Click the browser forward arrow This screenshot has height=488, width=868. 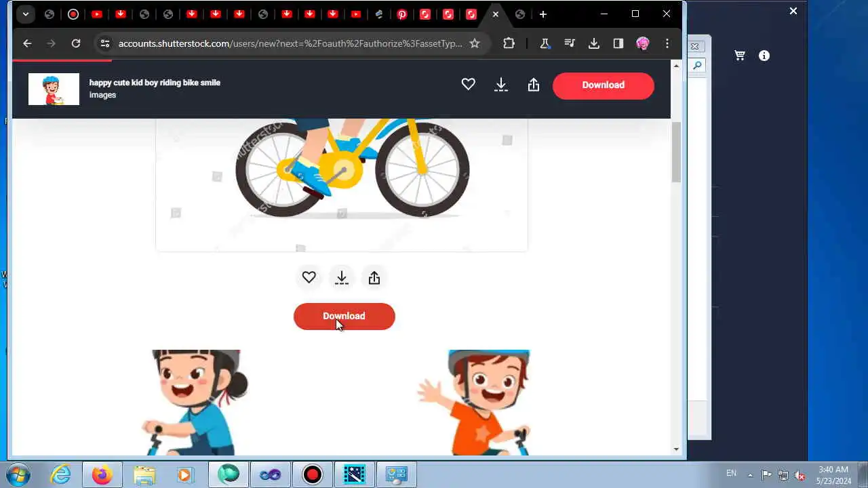51,43
